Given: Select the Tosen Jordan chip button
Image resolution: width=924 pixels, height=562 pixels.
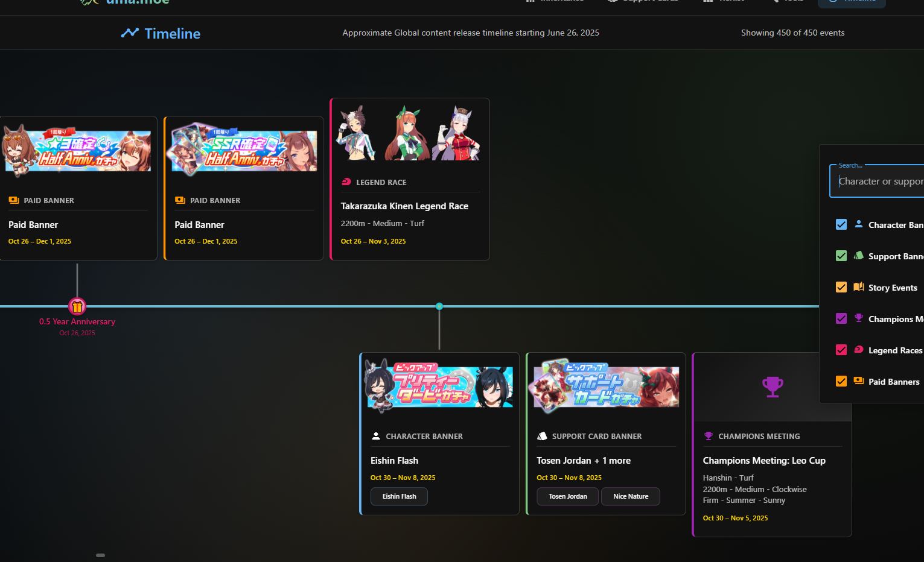Looking at the screenshot, I should coord(567,496).
